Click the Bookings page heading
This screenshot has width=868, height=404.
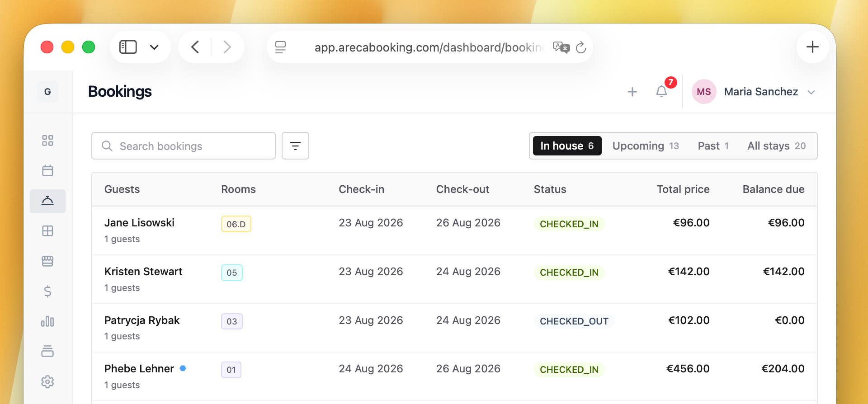click(x=120, y=92)
